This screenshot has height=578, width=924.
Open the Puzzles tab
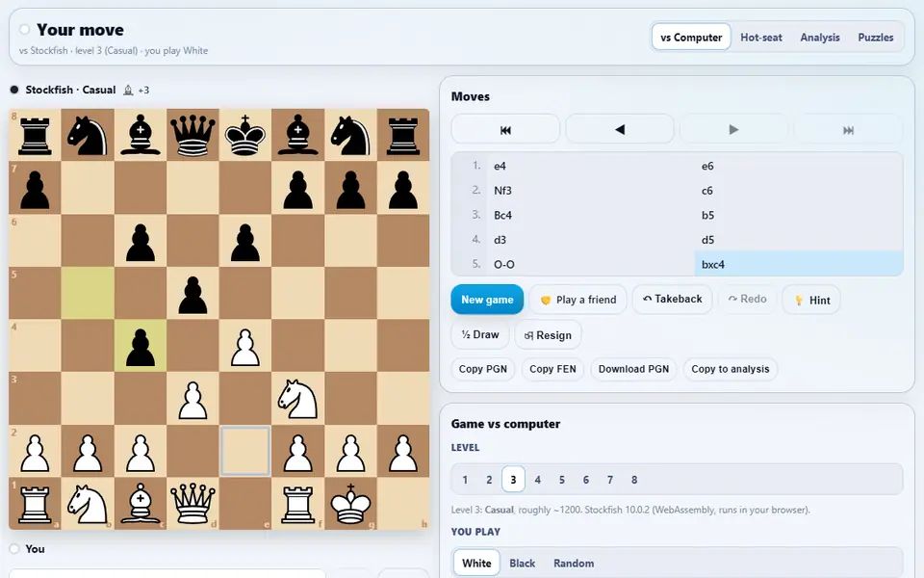pos(876,38)
